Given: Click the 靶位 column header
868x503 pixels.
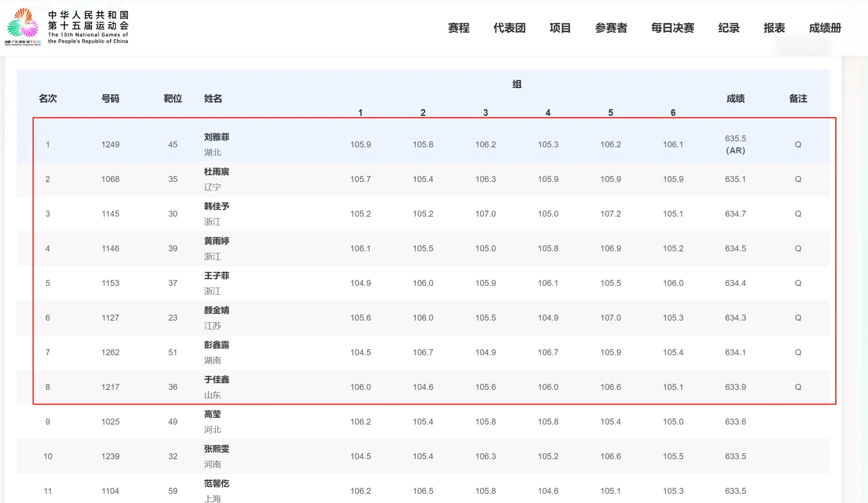Looking at the screenshot, I should 173,98.
